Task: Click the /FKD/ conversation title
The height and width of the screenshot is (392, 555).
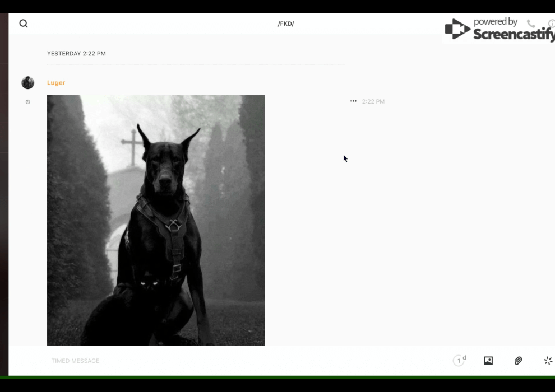Action: click(286, 24)
